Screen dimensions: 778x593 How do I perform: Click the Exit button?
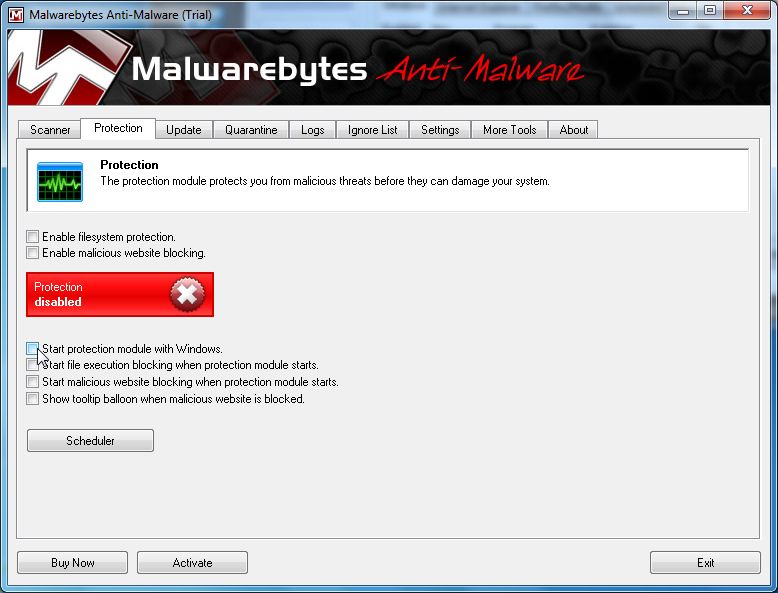[x=705, y=563]
